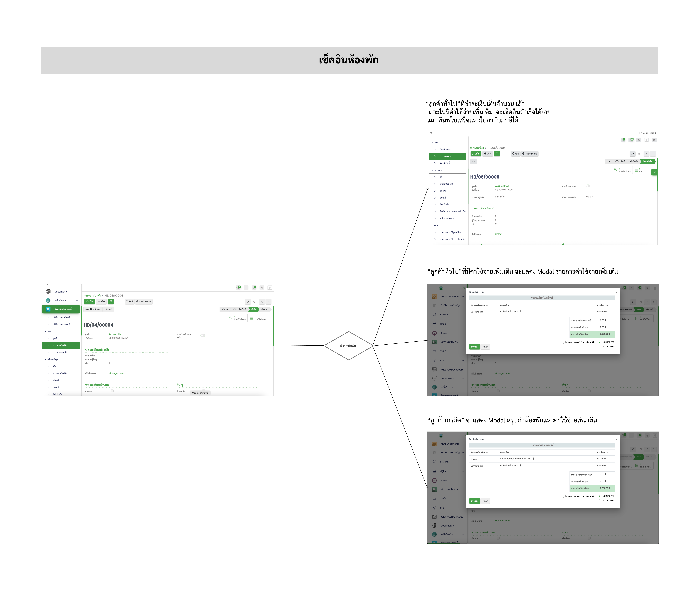The height and width of the screenshot is (592, 700).
Task: Open the All Bookmarks folder icon
Action: [x=641, y=133]
